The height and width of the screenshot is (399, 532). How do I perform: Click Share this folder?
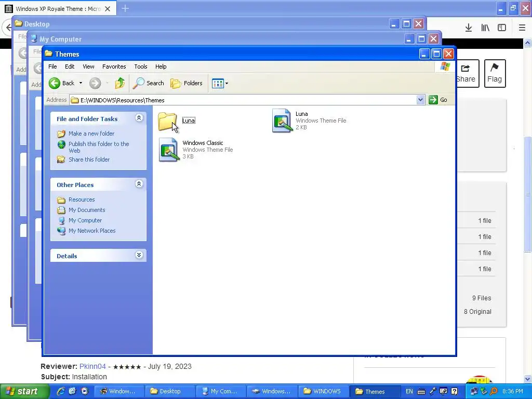[x=89, y=159]
